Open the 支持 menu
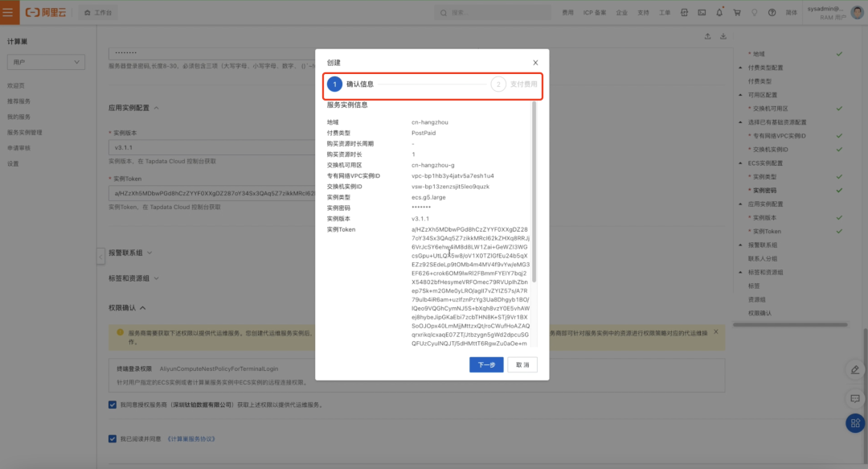The width and height of the screenshot is (868, 469). coord(643,13)
